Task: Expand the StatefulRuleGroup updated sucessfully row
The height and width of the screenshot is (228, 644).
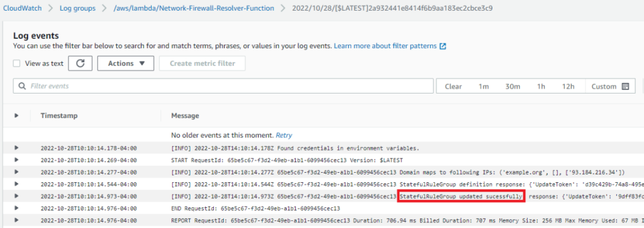Action: click(16, 197)
